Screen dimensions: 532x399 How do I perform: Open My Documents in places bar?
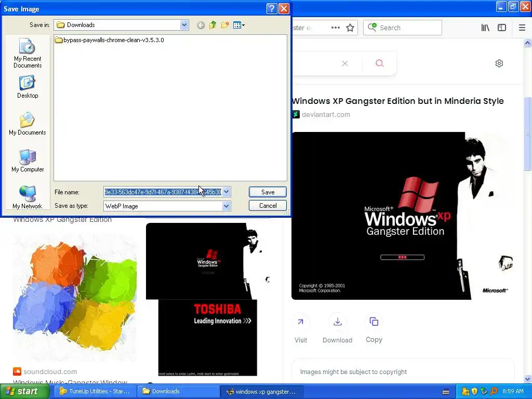tap(28, 124)
